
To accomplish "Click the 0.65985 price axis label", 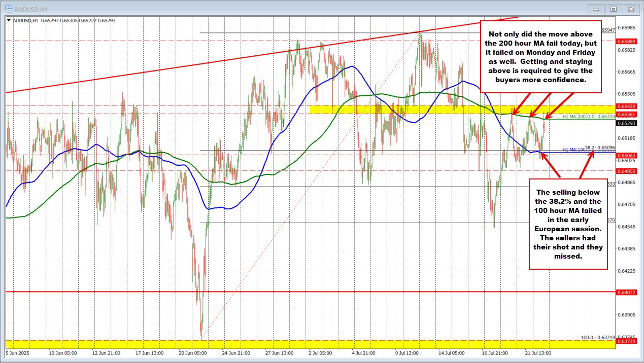I will 627,28.
